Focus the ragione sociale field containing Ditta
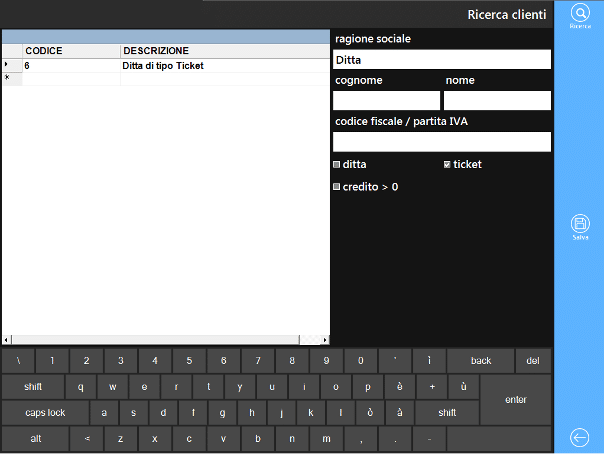604x454 pixels. point(442,59)
